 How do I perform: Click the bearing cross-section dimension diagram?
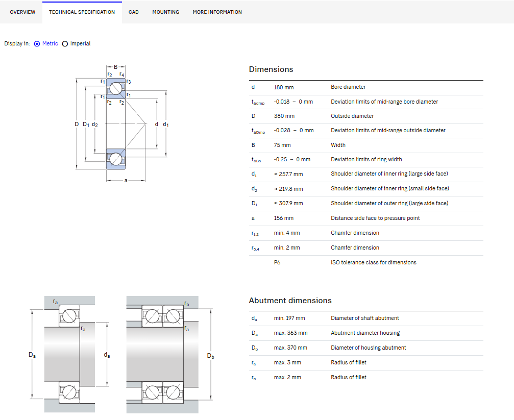point(122,123)
